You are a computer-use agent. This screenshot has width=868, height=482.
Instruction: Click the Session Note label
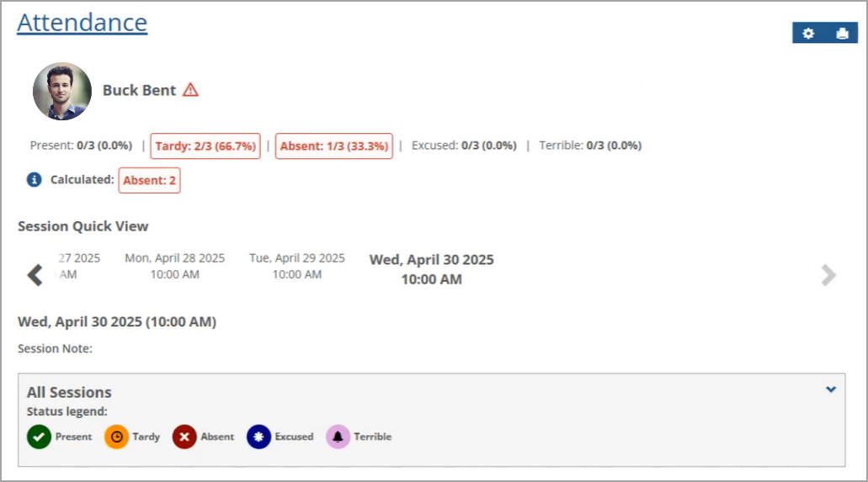click(x=55, y=348)
